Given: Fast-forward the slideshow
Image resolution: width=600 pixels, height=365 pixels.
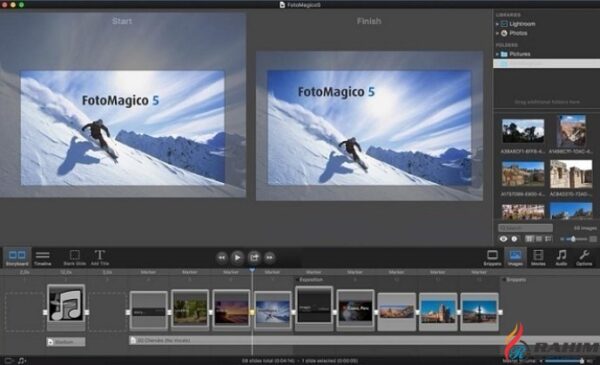Looking at the screenshot, I should coord(270,257).
